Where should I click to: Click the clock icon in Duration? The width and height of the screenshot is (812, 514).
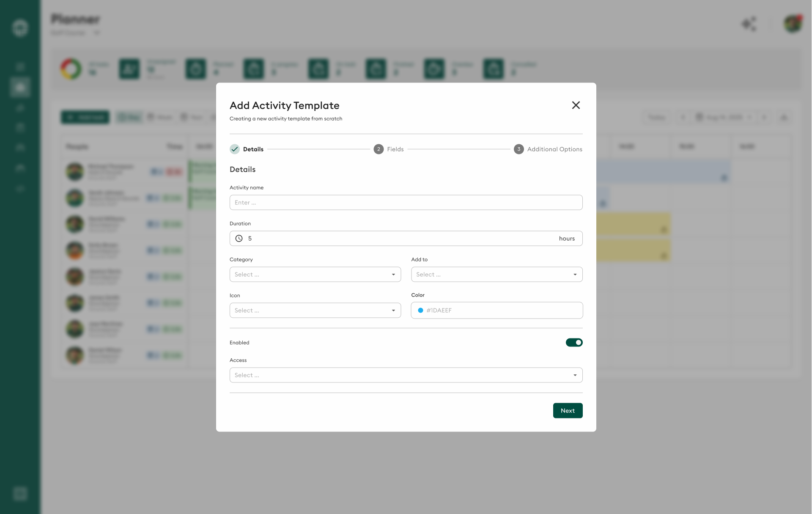point(239,239)
